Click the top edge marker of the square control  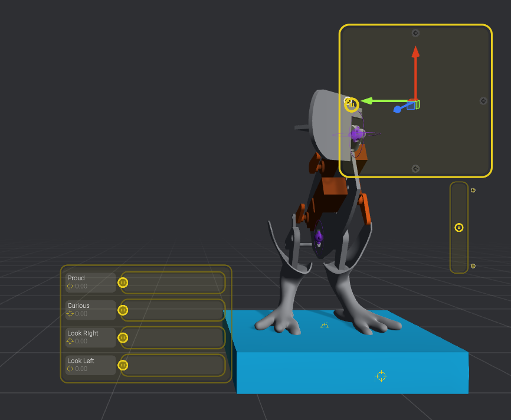coord(415,33)
